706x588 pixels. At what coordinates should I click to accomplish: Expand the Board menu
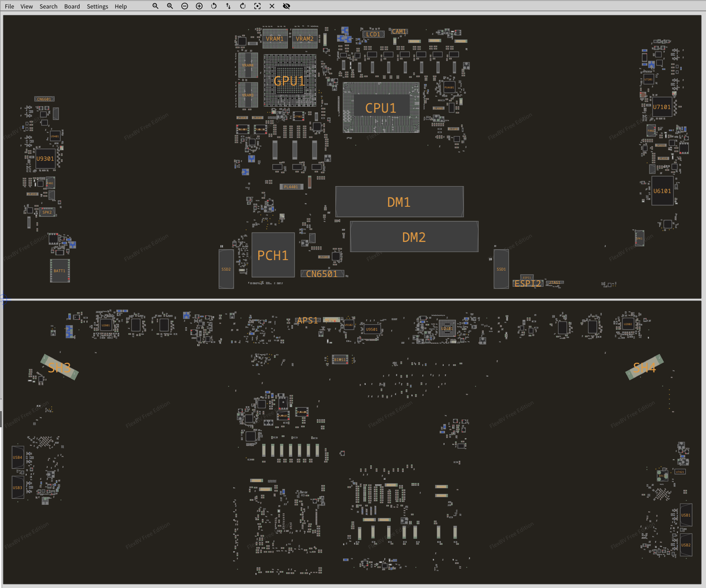pyautogui.click(x=72, y=6)
